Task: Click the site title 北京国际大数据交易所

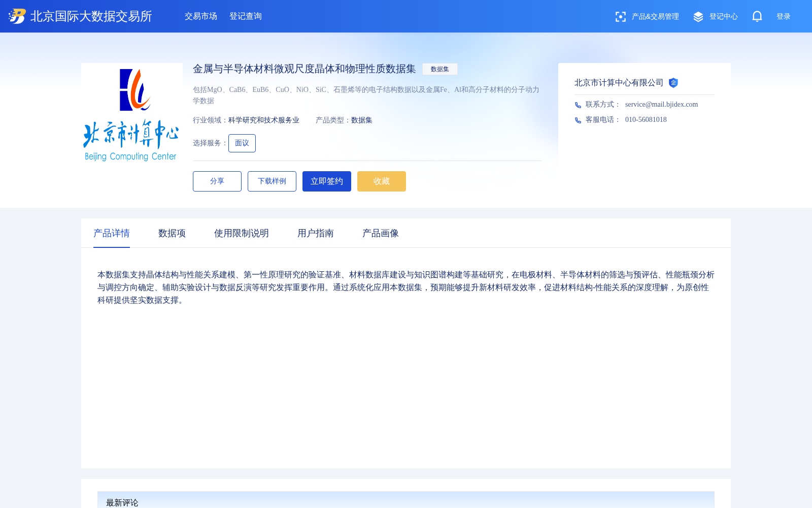Action: coord(91,16)
